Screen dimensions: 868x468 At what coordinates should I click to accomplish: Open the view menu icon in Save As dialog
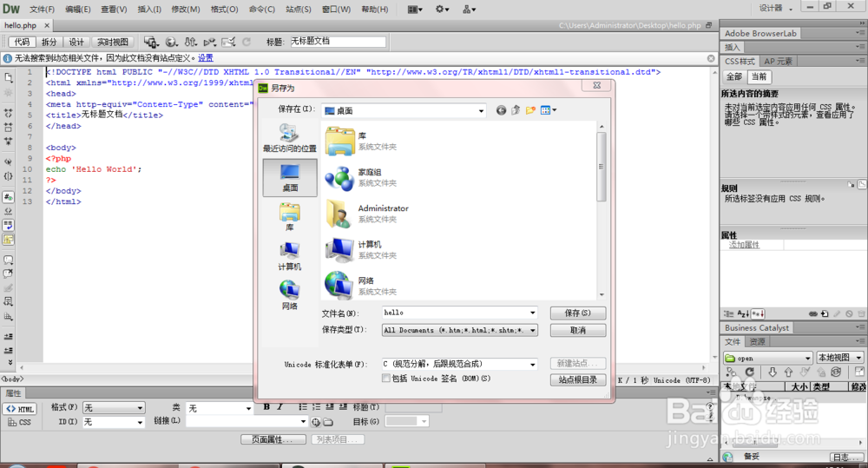click(548, 110)
